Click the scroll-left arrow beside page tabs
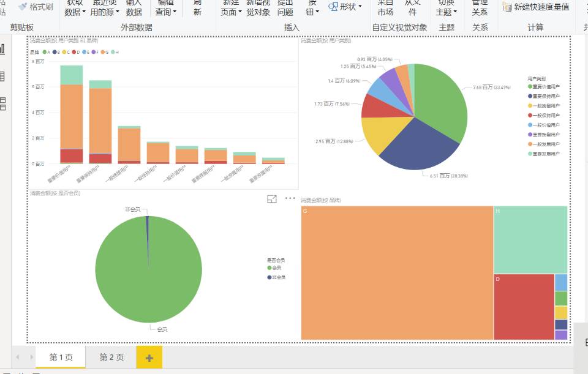The image size is (588, 374). 18,357
